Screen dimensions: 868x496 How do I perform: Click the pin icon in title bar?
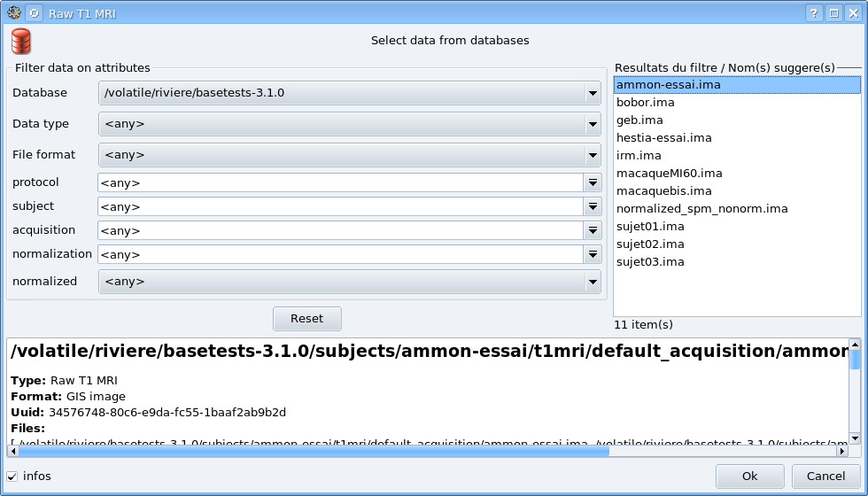coord(34,13)
